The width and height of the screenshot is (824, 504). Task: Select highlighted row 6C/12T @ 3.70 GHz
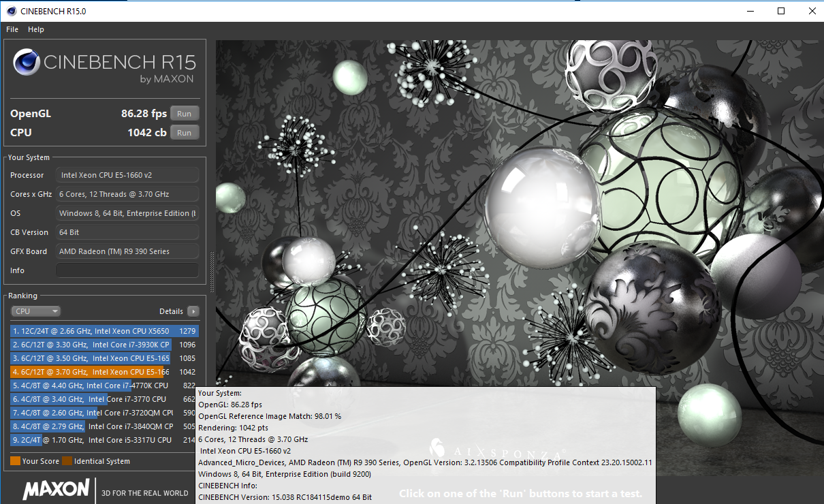click(105, 372)
